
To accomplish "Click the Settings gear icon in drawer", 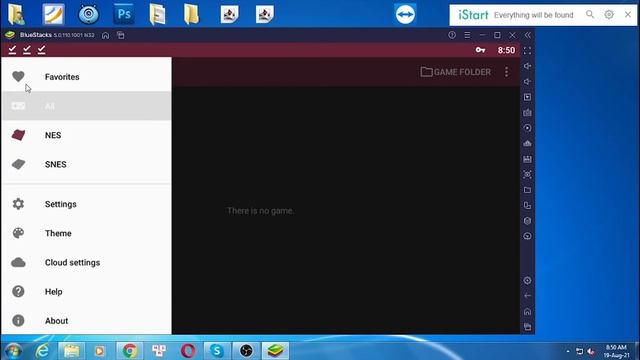I will point(18,204).
